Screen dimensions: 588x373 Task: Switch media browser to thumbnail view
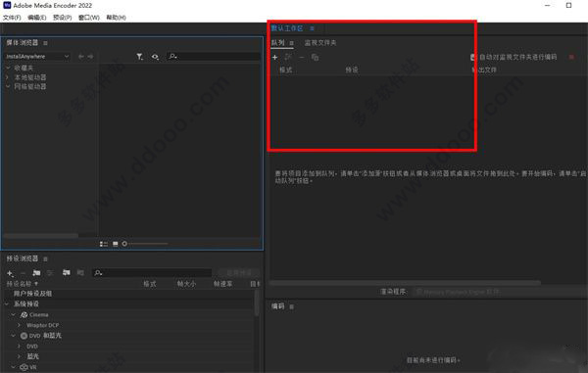click(115, 244)
